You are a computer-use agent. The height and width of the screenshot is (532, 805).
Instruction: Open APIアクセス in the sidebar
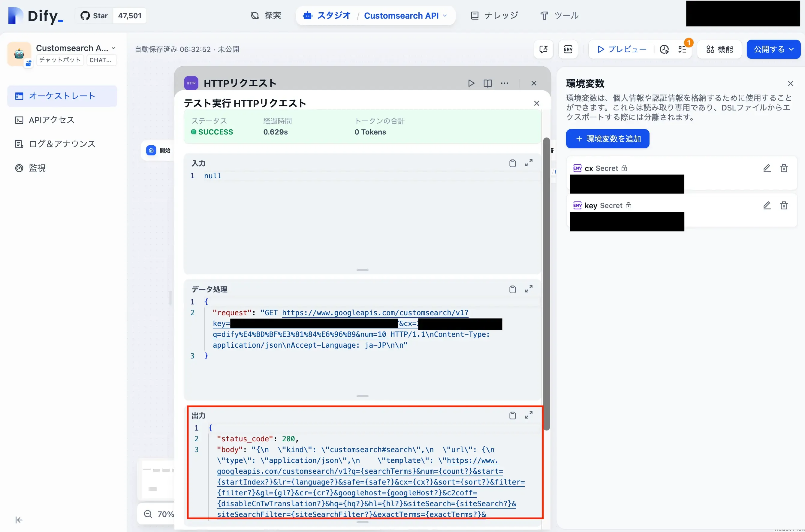pos(62,120)
